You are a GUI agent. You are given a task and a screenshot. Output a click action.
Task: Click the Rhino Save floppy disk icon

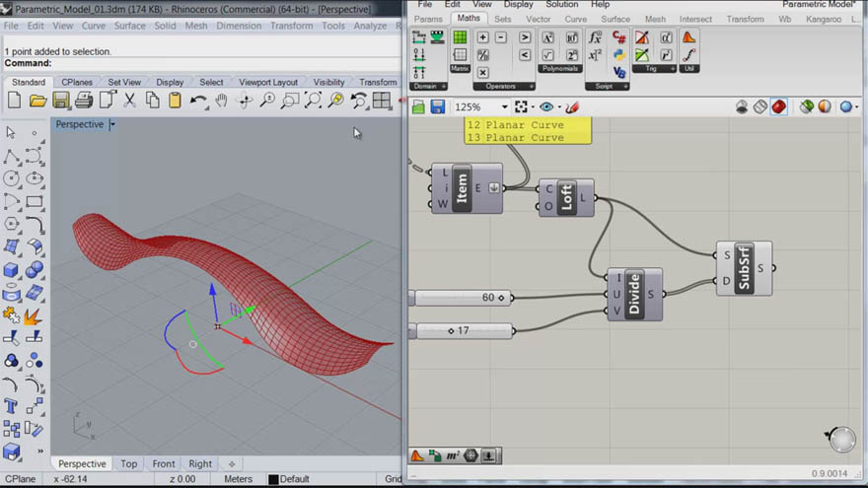61,101
